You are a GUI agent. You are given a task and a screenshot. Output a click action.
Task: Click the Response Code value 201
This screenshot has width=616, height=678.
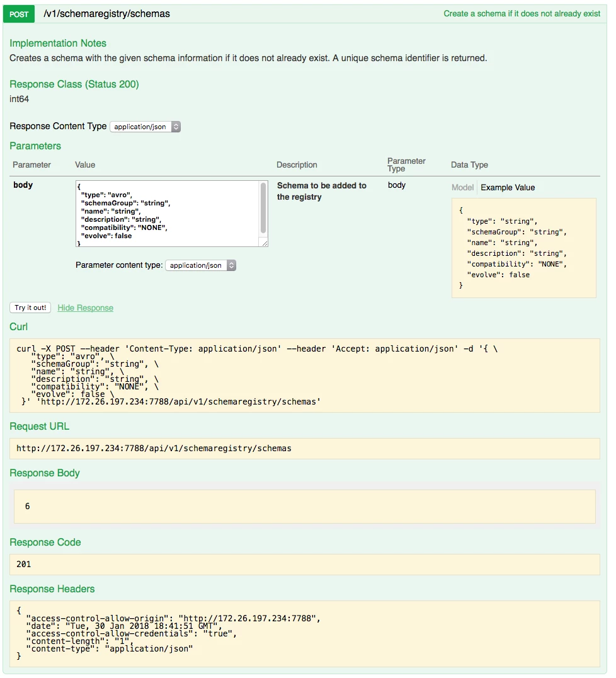[24, 565]
